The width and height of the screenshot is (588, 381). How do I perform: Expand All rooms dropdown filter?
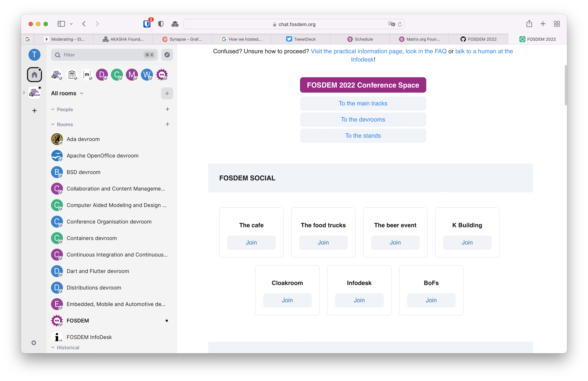82,93
